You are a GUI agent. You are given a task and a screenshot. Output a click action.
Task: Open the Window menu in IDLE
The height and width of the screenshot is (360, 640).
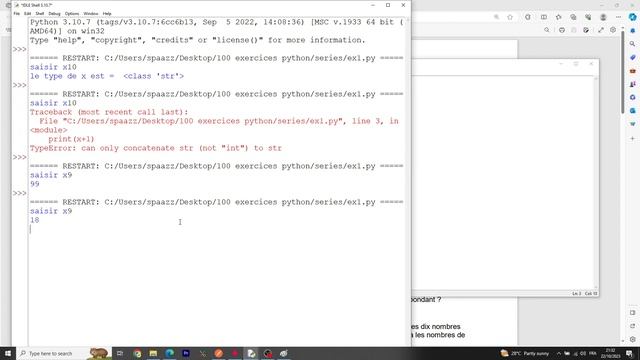point(91,13)
